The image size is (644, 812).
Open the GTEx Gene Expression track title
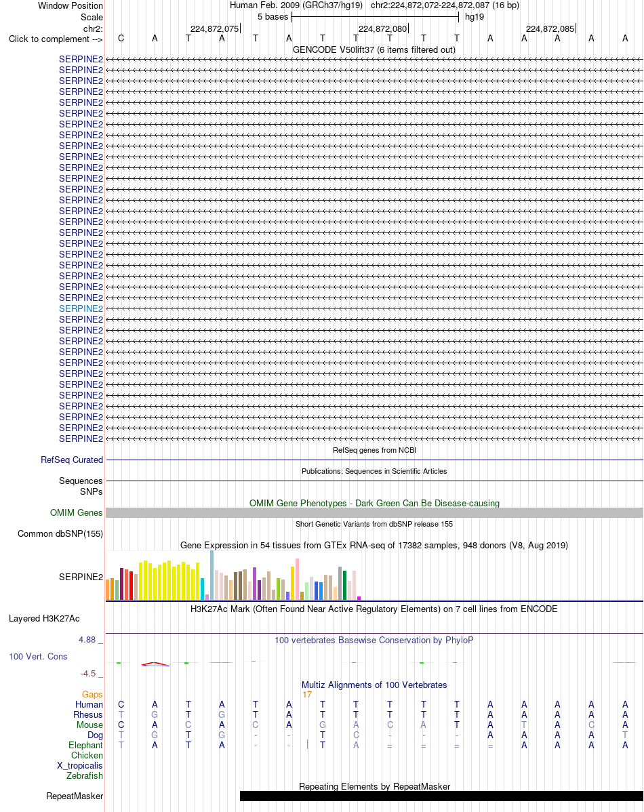point(374,546)
